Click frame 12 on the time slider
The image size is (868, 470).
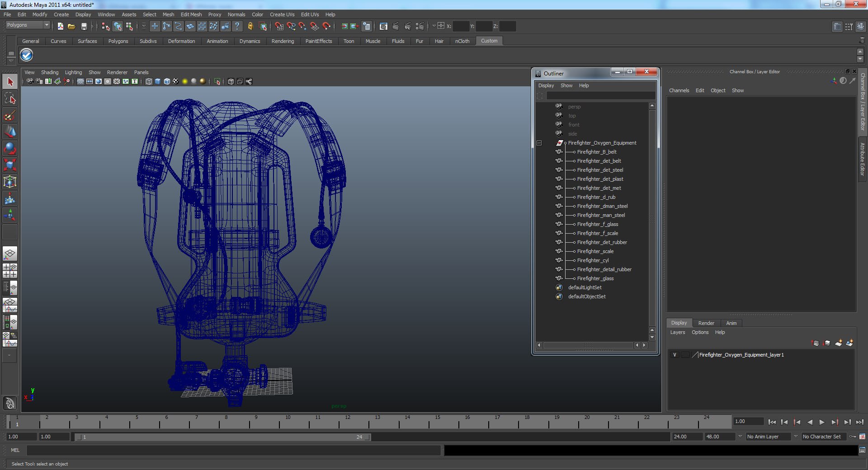click(x=348, y=423)
